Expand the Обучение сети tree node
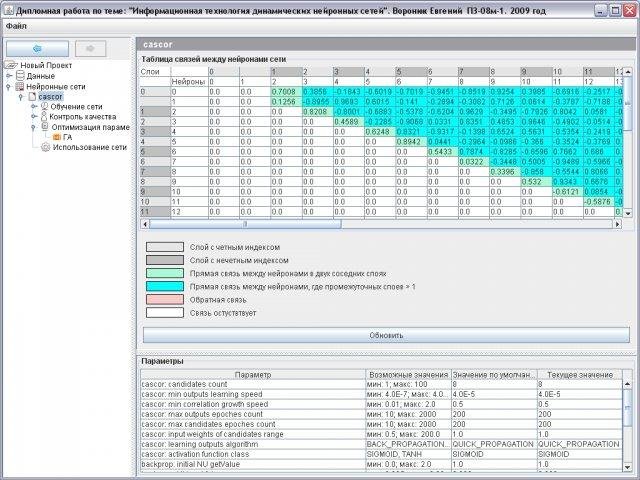This screenshot has width=640, height=480. (31, 107)
